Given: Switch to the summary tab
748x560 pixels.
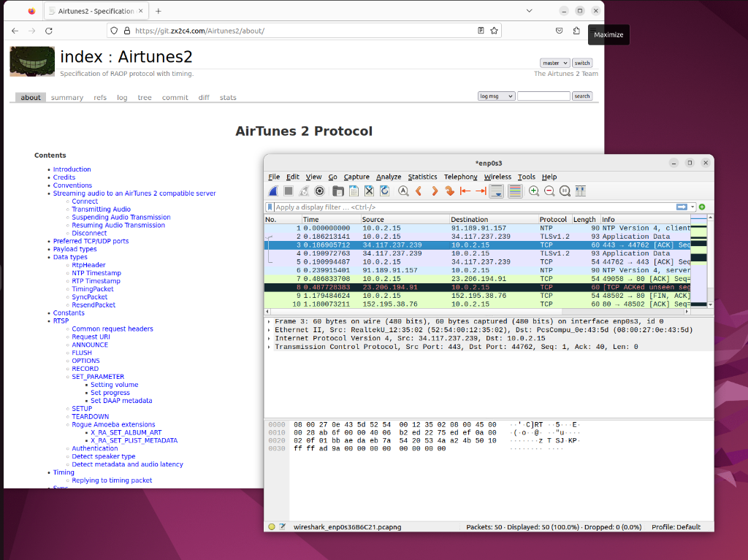Looking at the screenshot, I should 67,98.
